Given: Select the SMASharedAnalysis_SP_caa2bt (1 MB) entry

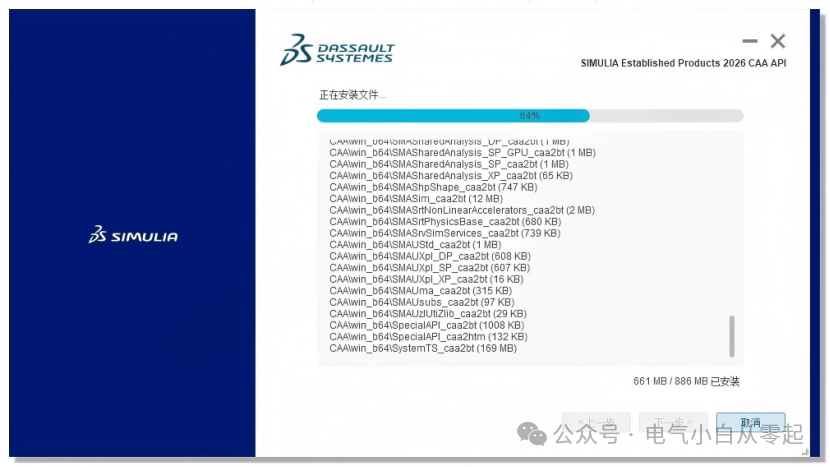Looking at the screenshot, I should click(x=449, y=164).
